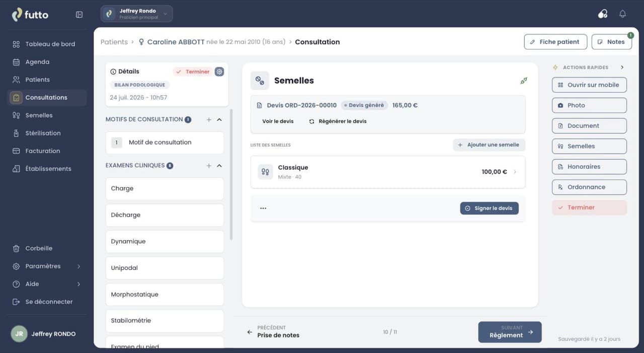Open the pills icon in the top bar
Viewport: 644px width, 353px height.
tap(603, 14)
